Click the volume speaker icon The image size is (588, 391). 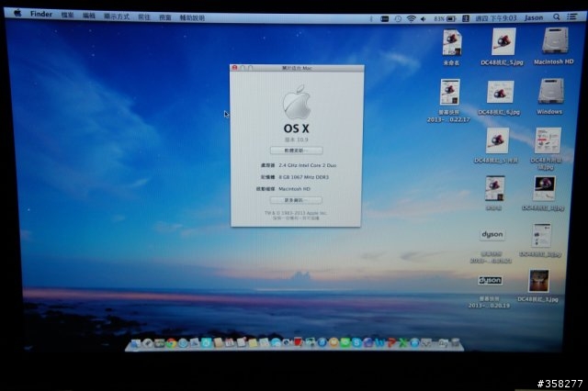[424, 18]
